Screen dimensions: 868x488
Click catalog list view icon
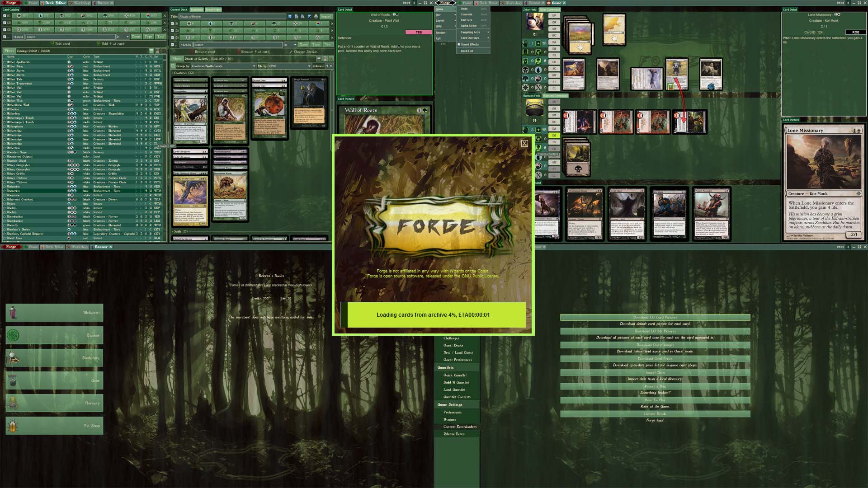[x=151, y=51]
